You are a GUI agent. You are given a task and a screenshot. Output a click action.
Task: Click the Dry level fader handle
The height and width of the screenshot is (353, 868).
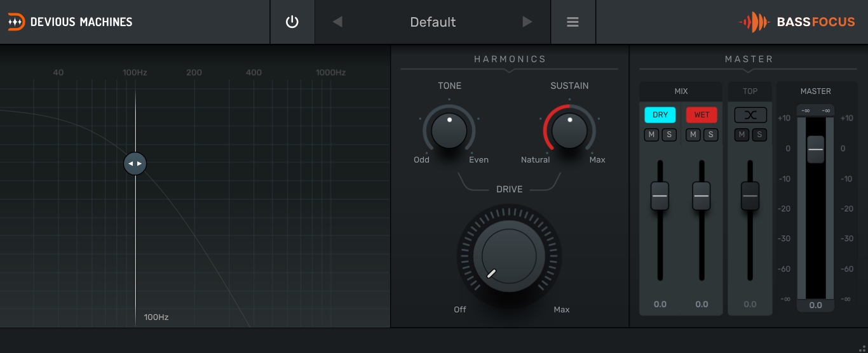(x=660, y=196)
